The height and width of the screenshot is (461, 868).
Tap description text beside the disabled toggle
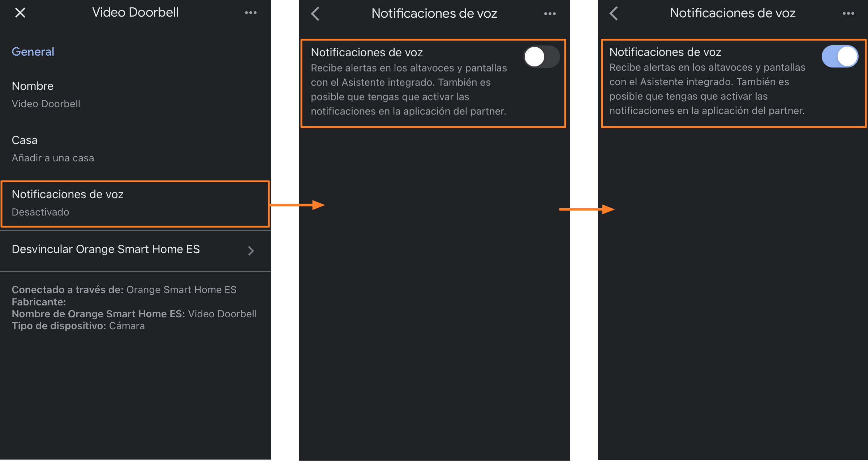(x=408, y=90)
